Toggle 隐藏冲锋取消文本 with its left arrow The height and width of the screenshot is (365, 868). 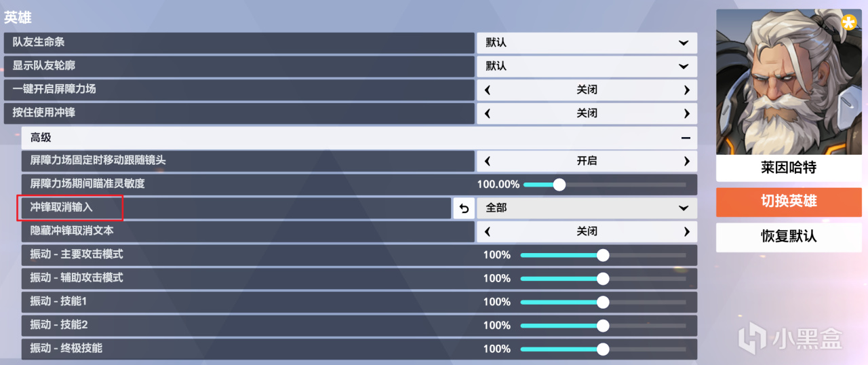[487, 231]
